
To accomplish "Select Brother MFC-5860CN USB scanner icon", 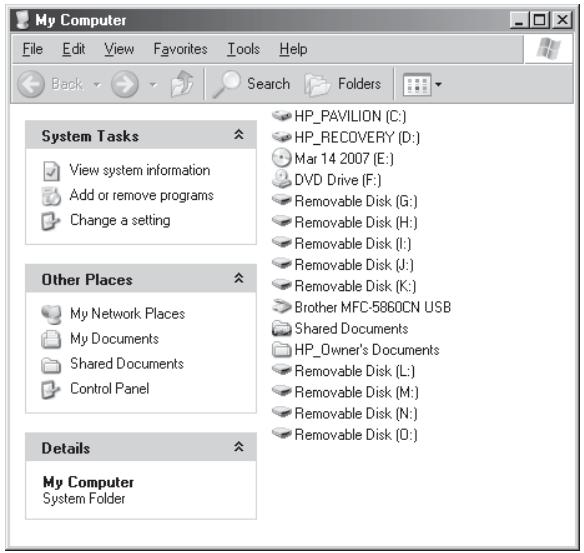I will tap(282, 306).
